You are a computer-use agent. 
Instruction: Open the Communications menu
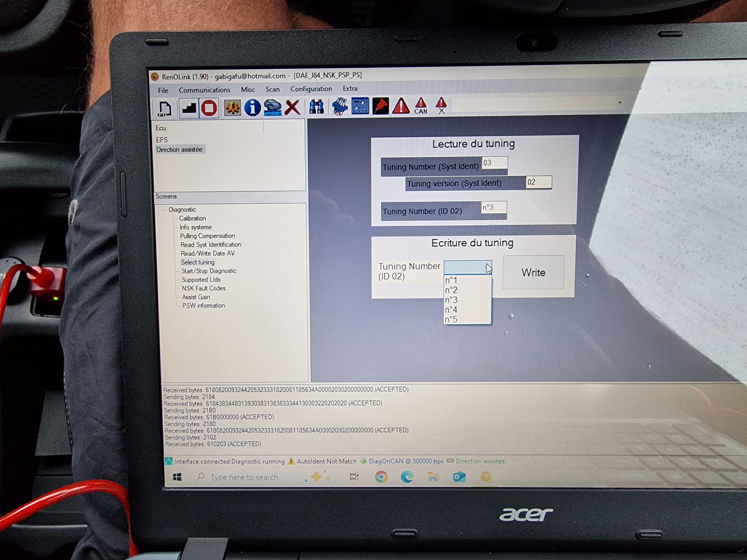pos(204,90)
